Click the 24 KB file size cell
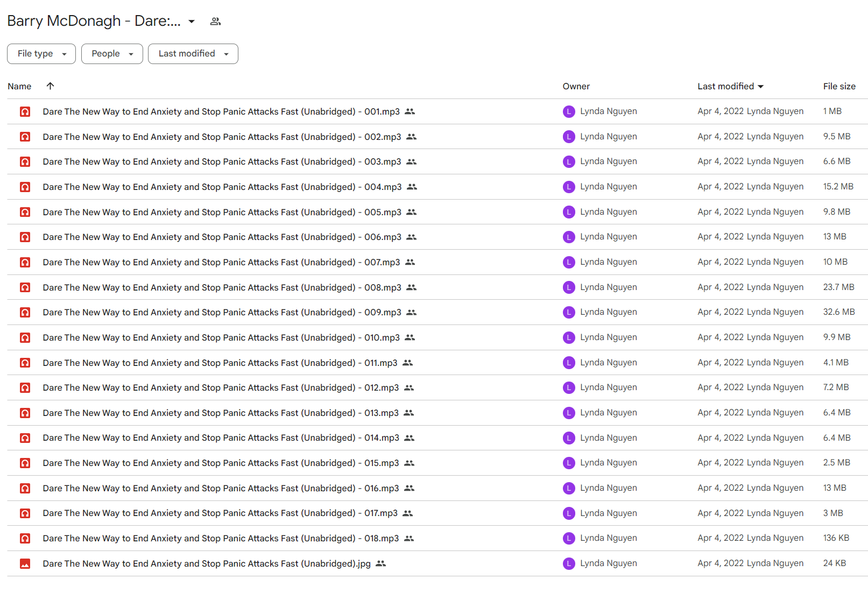Image resolution: width=868 pixels, height=614 pixels. click(835, 563)
